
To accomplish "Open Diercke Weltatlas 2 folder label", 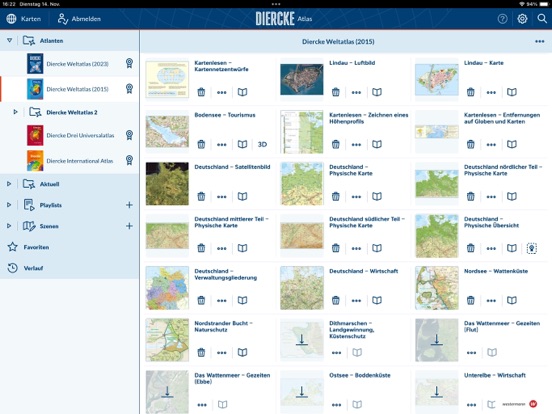I will [71, 112].
